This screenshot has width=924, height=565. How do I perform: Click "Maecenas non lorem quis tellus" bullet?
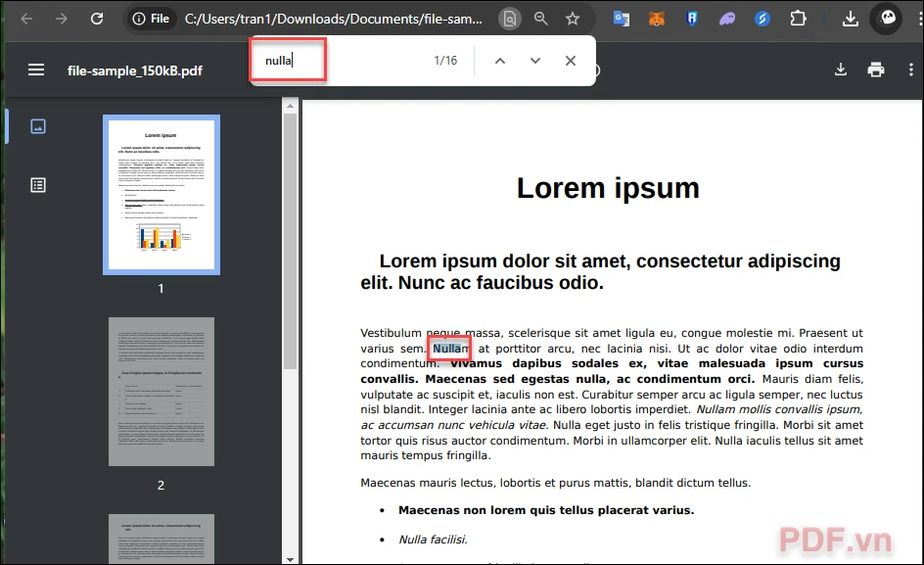[546, 510]
